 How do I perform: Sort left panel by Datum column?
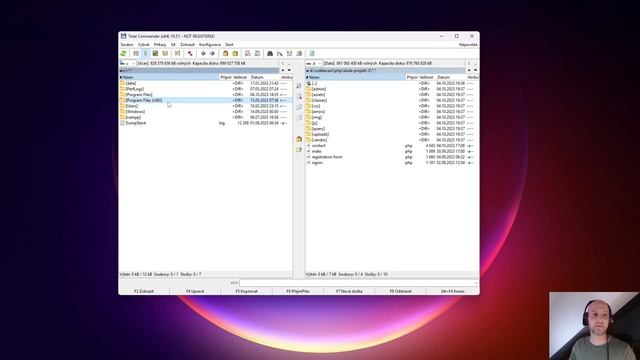pyautogui.click(x=264, y=77)
